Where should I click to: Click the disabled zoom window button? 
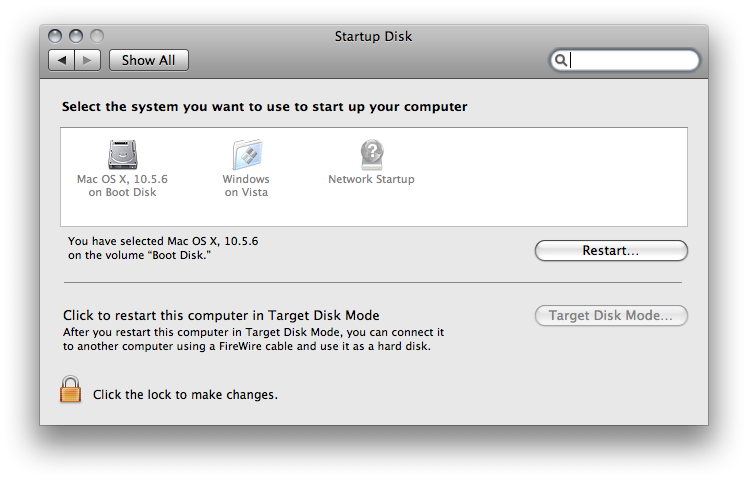click(97, 36)
